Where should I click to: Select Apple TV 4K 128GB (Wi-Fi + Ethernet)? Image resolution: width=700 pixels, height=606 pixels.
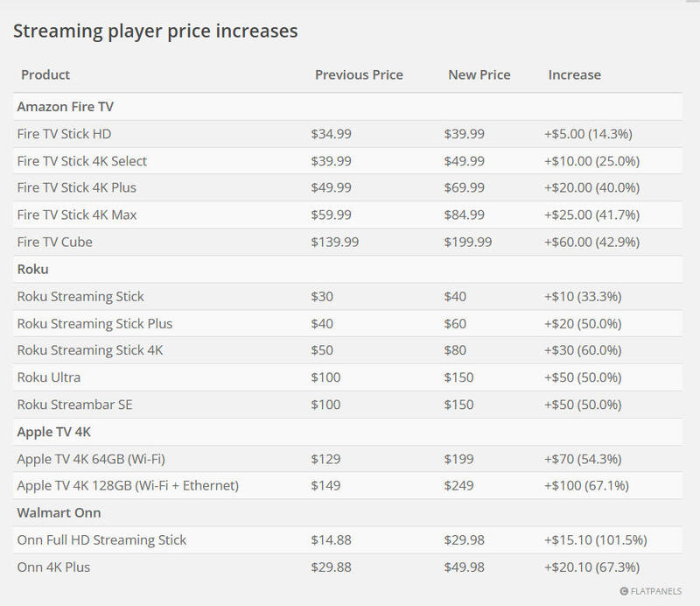tap(128, 486)
